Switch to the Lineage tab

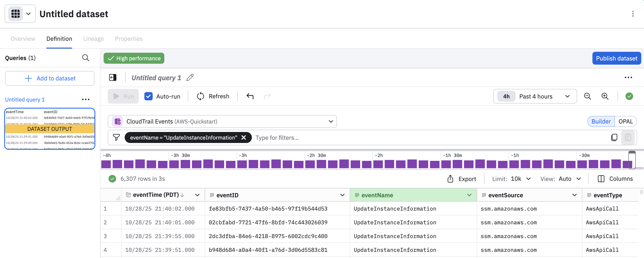(93, 38)
